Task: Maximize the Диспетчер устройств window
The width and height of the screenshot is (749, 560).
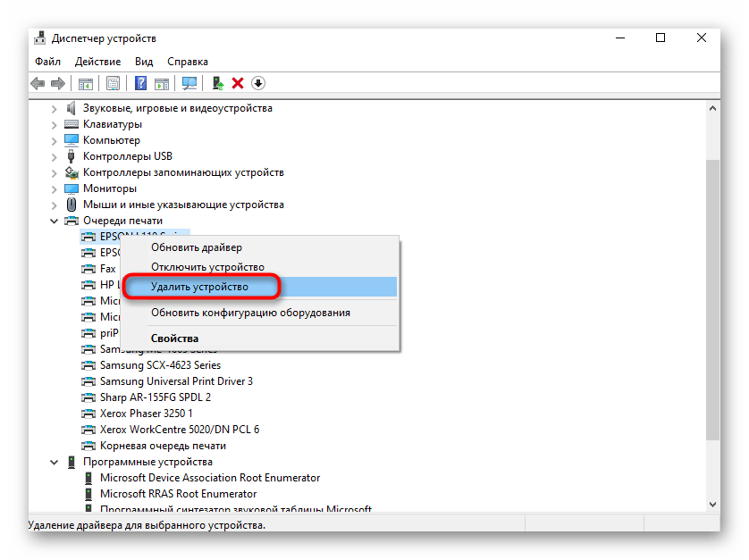Action: point(661,38)
